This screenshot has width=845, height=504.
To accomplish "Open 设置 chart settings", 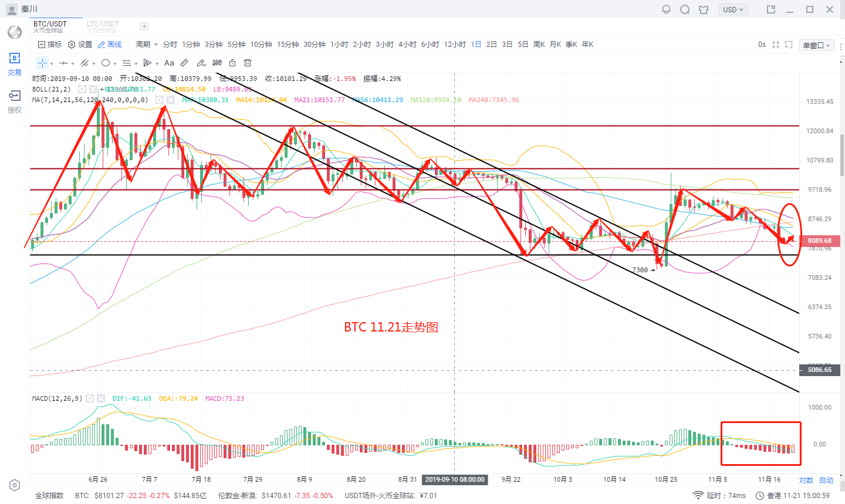I will tap(80, 45).
